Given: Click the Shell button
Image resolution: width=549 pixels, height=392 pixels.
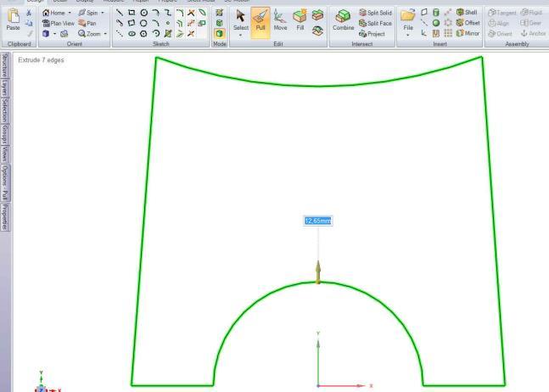Looking at the screenshot, I should [x=467, y=12].
